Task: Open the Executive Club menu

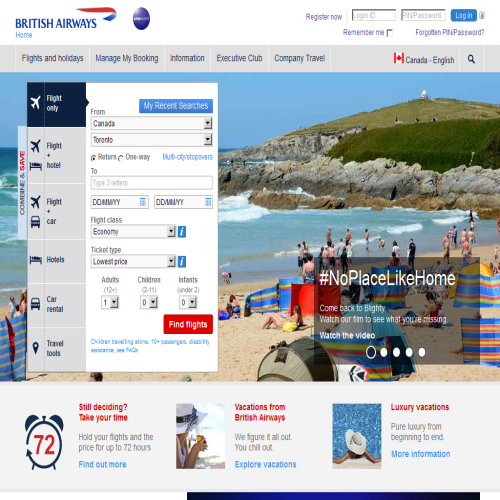Action: [x=239, y=58]
